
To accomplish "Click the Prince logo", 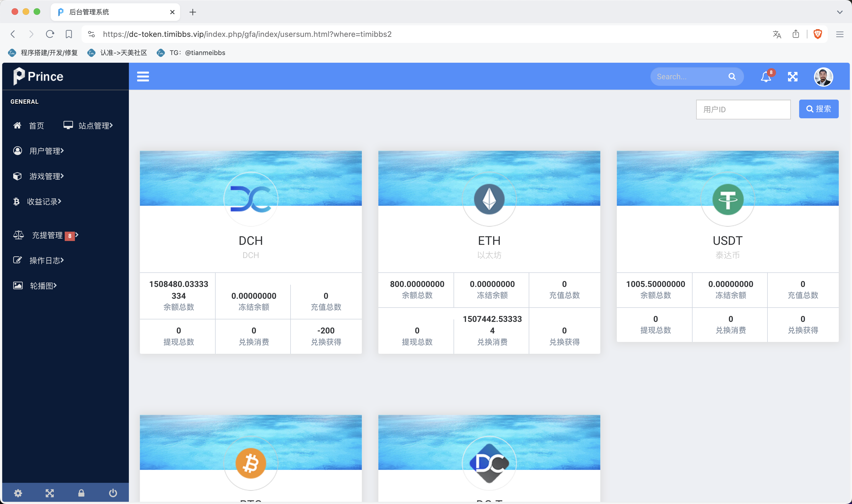I will pyautogui.click(x=38, y=76).
